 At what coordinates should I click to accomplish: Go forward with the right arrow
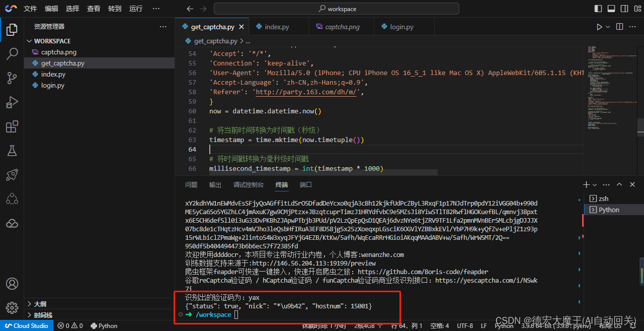(203, 9)
